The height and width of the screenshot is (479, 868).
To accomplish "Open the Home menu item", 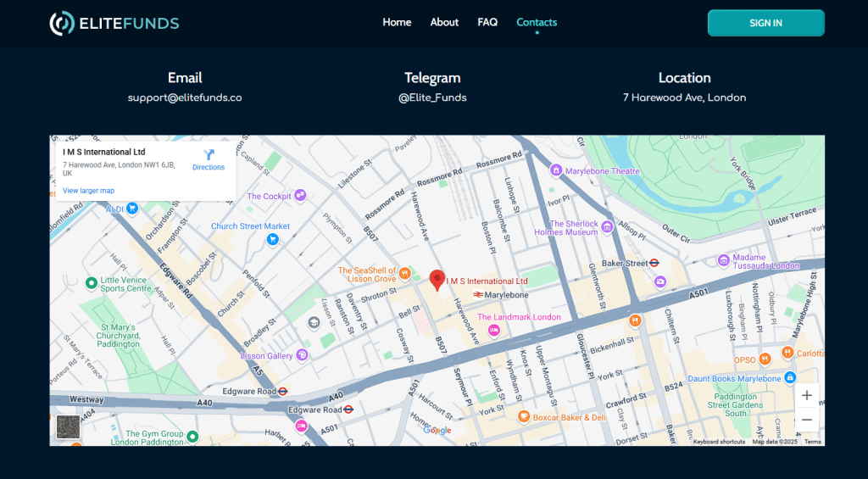I will coord(397,22).
